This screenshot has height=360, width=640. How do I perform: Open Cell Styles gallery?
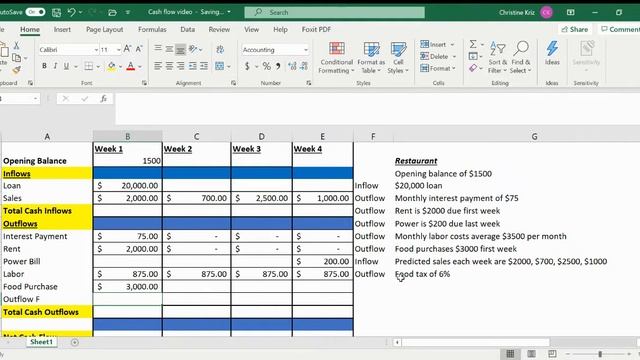click(398, 57)
